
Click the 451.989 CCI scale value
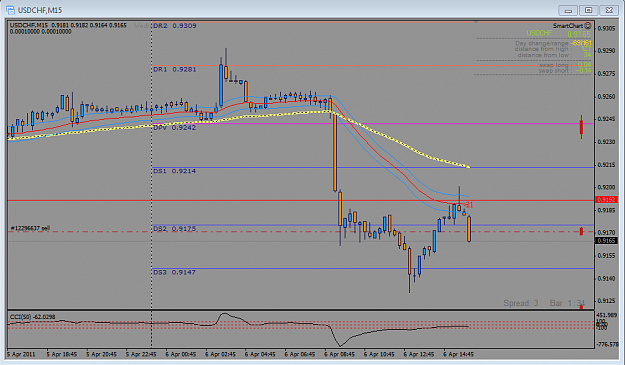coord(607,315)
